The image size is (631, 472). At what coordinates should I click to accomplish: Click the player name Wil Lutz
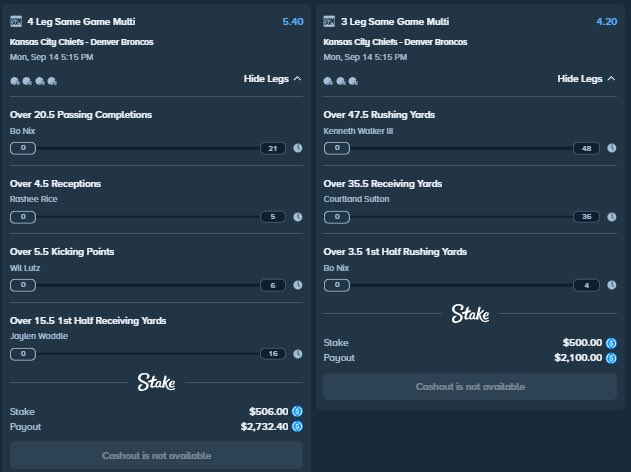point(25,268)
